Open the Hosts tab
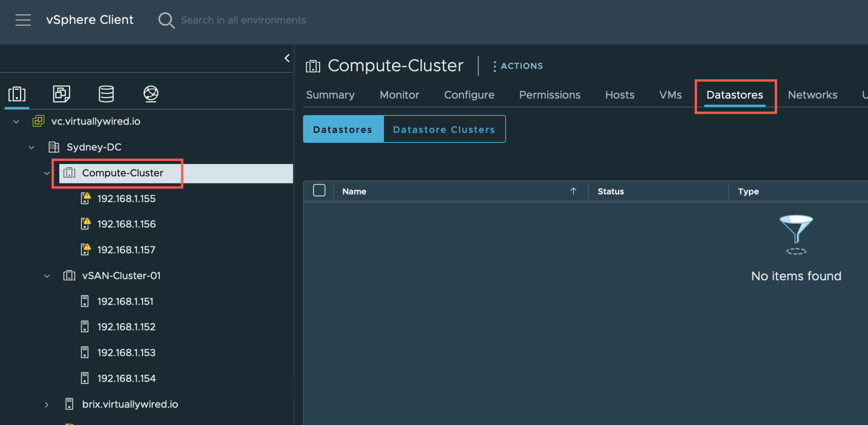Viewport: 868px width, 425px height. click(x=620, y=95)
